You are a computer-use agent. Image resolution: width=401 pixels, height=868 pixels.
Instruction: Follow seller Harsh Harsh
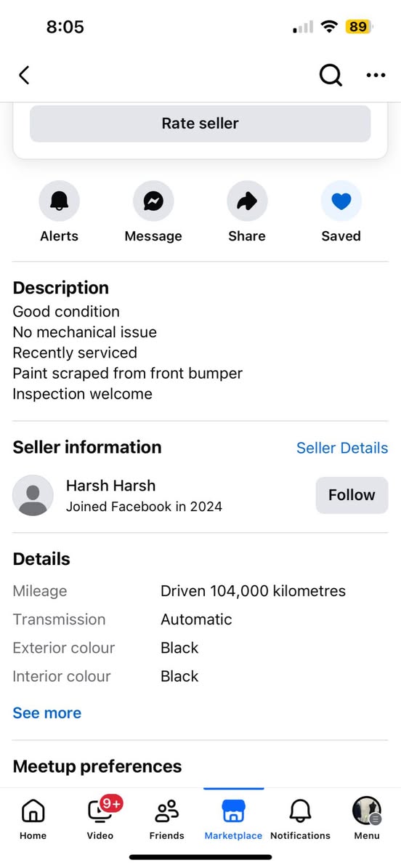tap(352, 495)
